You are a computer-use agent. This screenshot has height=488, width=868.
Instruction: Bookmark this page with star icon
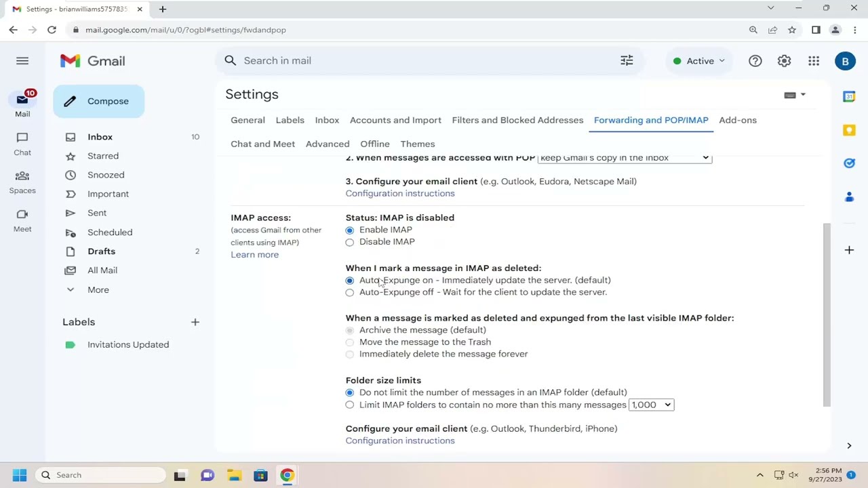792,30
